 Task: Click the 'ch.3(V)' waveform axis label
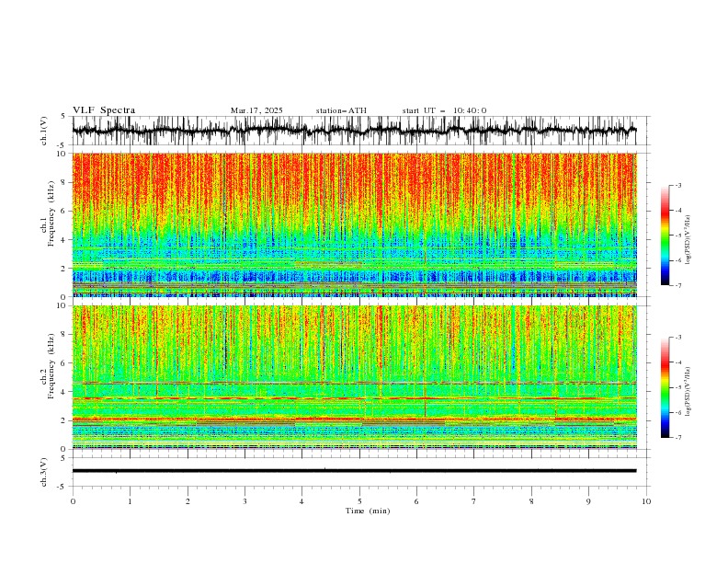44,472
